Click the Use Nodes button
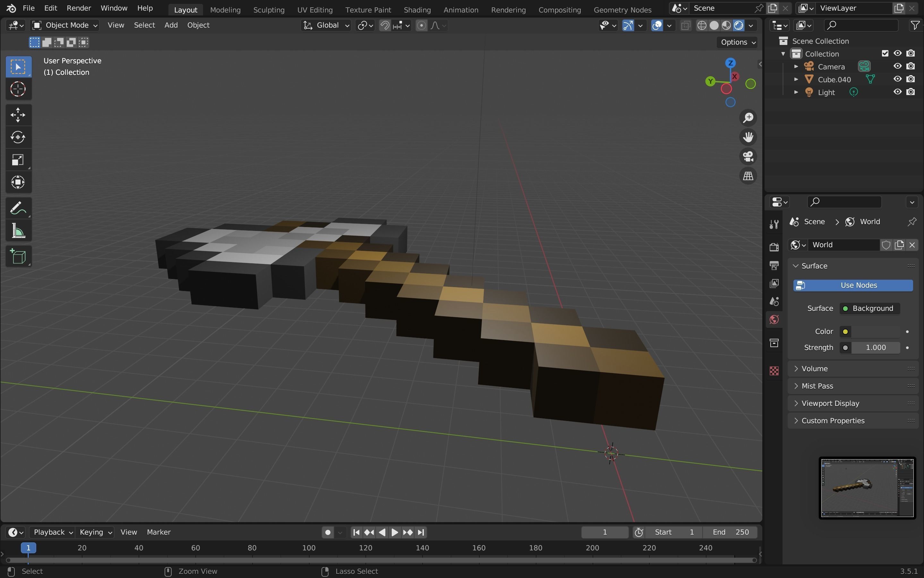The height and width of the screenshot is (578, 924). (853, 285)
